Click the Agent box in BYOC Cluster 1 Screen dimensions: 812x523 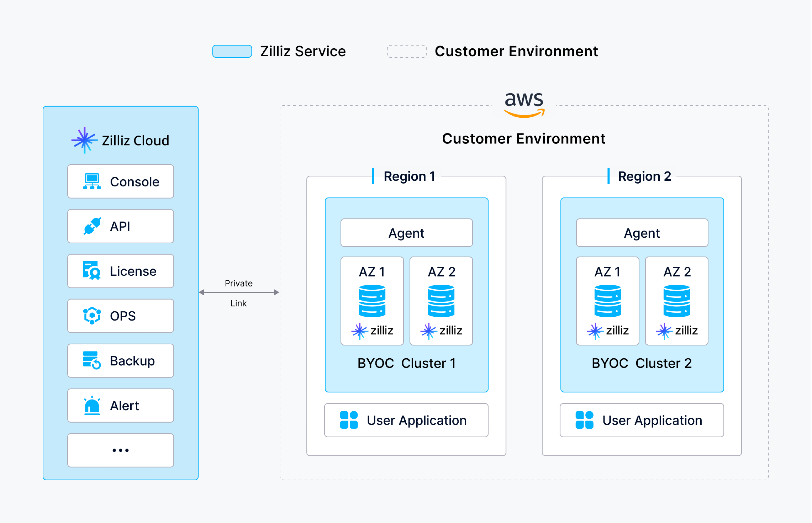tap(407, 233)
